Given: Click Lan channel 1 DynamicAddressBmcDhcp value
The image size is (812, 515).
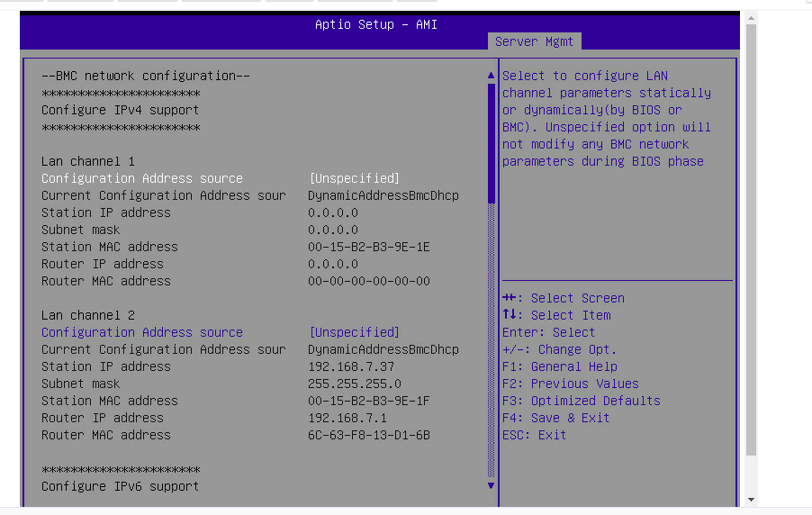Looking at the screenshot, I should [383, 195].
